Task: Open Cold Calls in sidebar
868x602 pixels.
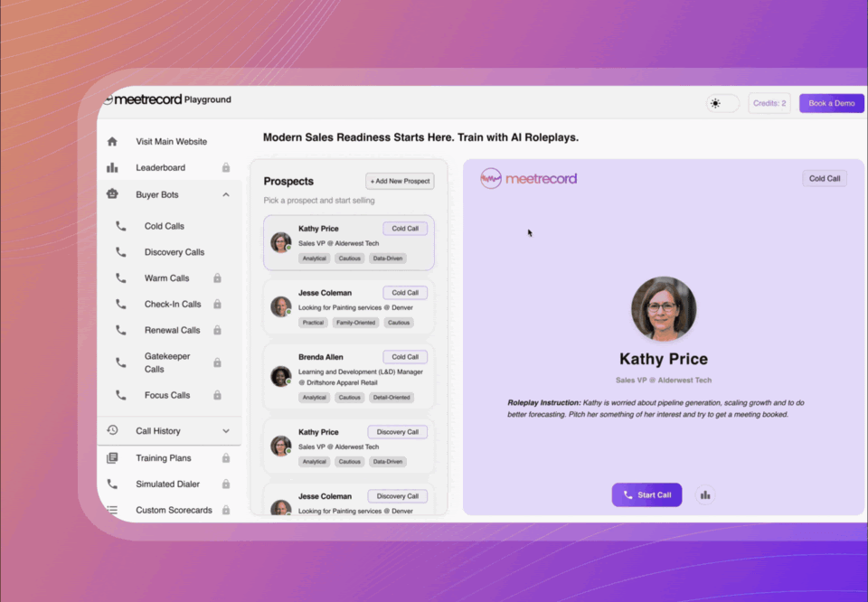Action: (x=165, y=226)
